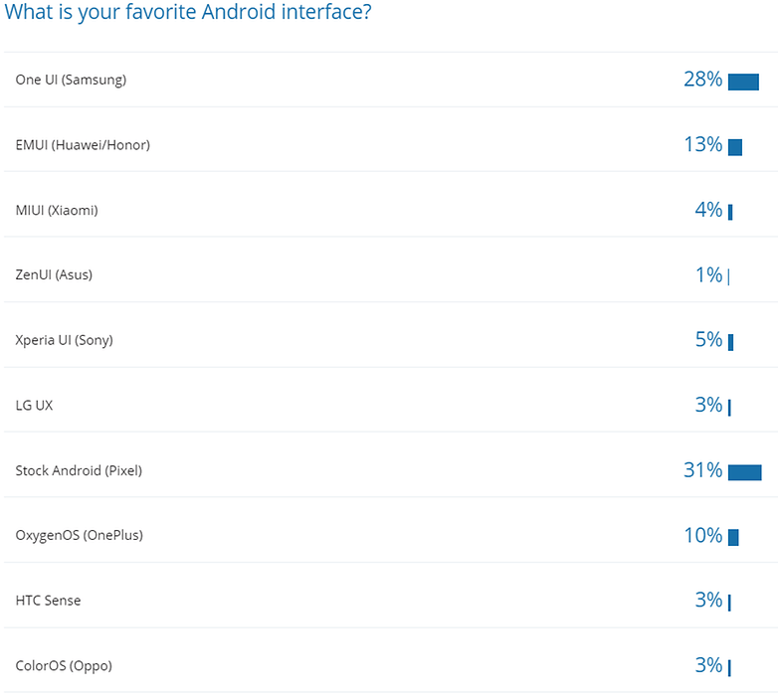Click the EMUI 13% result bar
Viewport: 778px width, 700px height.
tap(735, 147)
